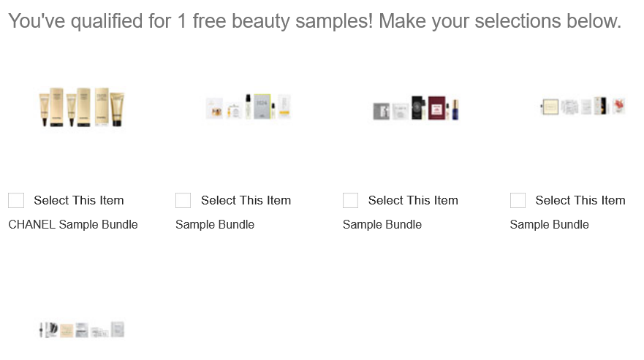This screenshot has height=360, width=644.
Task: Click 'Select This Item' label for second bundle
Action: point(246,200)
